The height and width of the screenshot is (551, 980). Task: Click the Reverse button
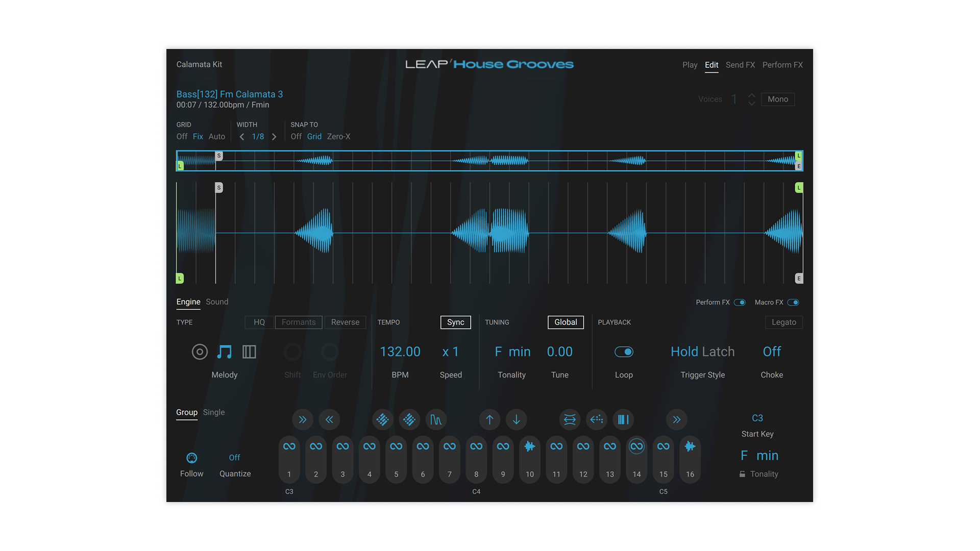pyautogui.click(x=345, y=322)
